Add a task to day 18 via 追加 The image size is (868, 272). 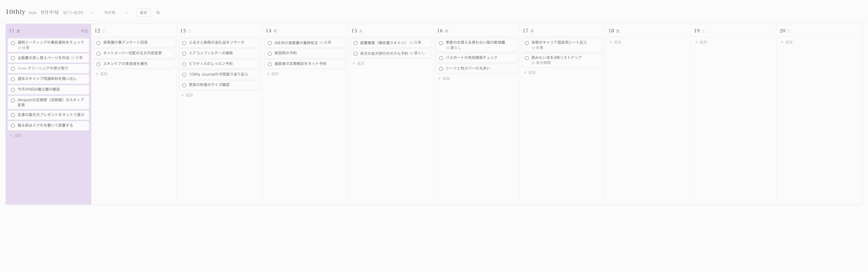click(x=615, y=42)
